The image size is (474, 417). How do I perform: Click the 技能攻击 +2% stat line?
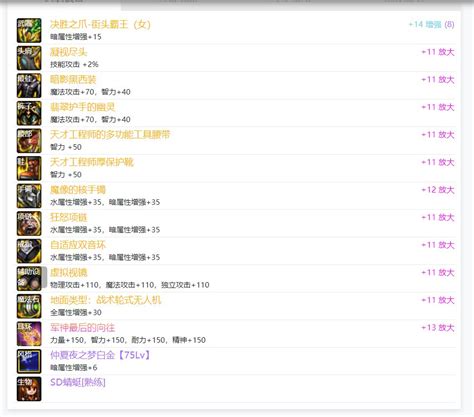[x=74, y=64]
